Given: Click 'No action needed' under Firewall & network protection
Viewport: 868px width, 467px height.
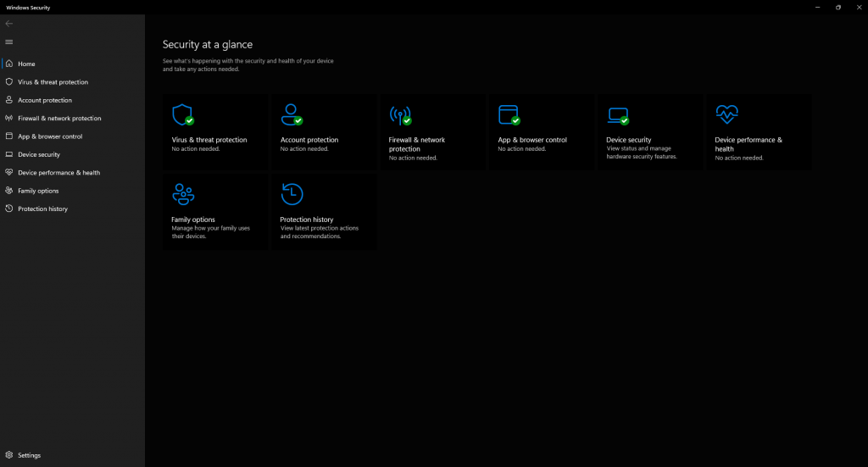Looking at the screenshot, I should coord(413,158).
